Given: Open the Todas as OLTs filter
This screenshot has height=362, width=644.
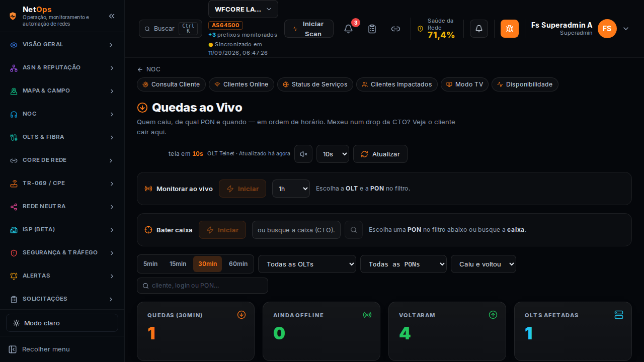Looking at the screenshot, I should pos(307,264).
